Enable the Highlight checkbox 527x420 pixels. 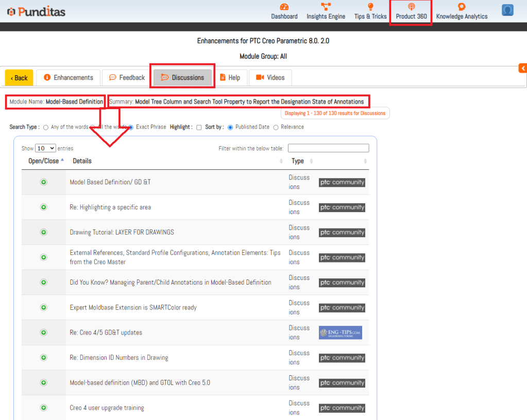point(199,127)
